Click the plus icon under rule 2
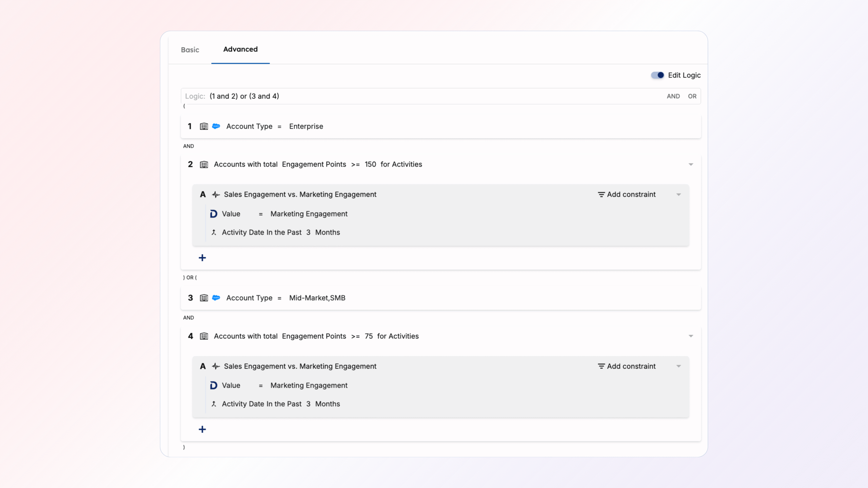The image size is (868, 488). [202, 258]
